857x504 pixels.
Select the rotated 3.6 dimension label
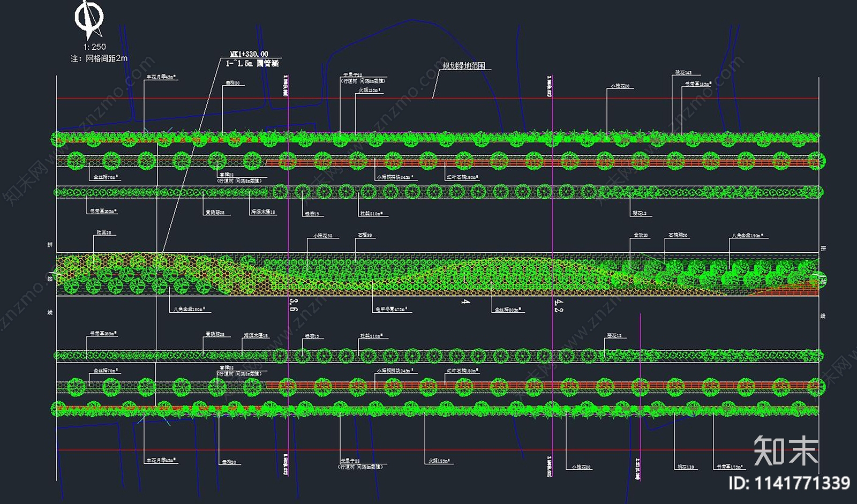pyautogui.click(x=292, y=305)
